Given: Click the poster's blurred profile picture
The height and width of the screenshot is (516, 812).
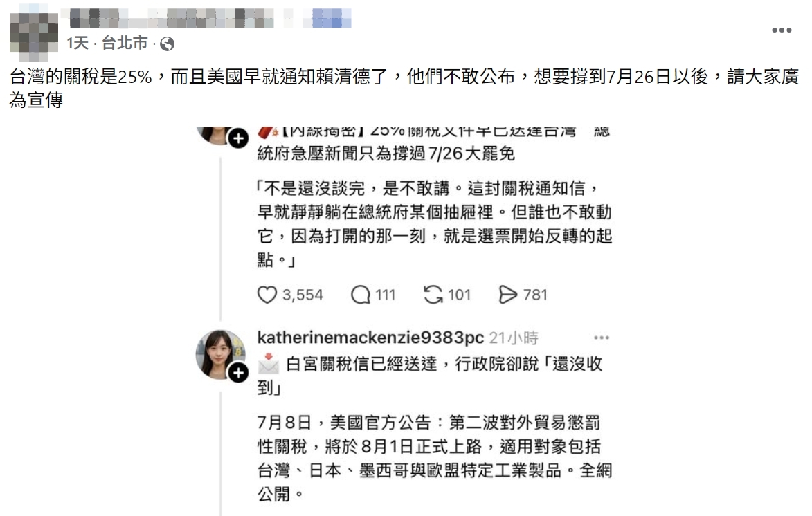Looking at the screenshot, I should pos(34,34).
